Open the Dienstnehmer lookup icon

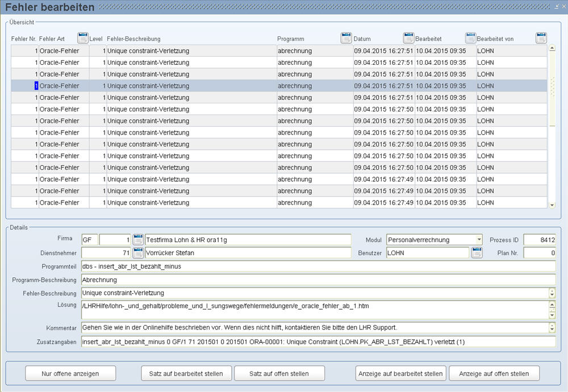(x=138, y=252)
